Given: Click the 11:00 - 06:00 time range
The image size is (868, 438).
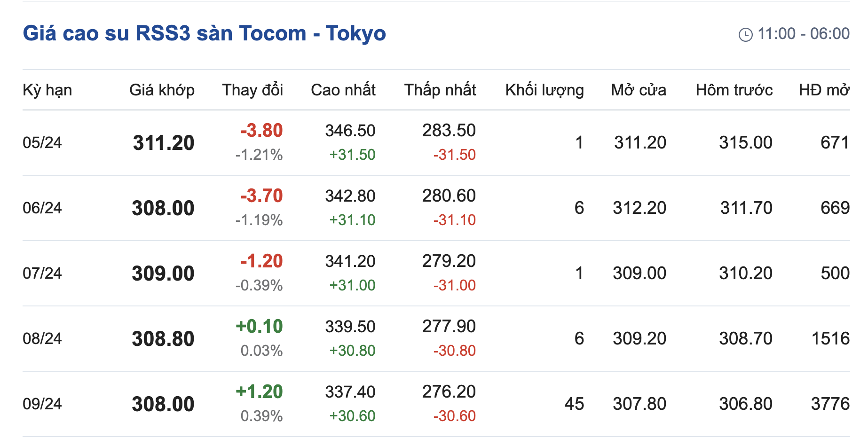Looking at the screenshot, I should [803, 34].
